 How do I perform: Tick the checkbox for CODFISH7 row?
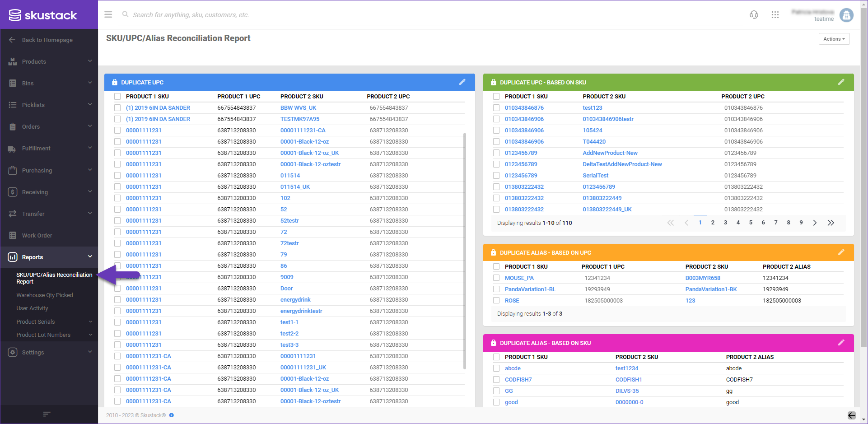[496, 380]
